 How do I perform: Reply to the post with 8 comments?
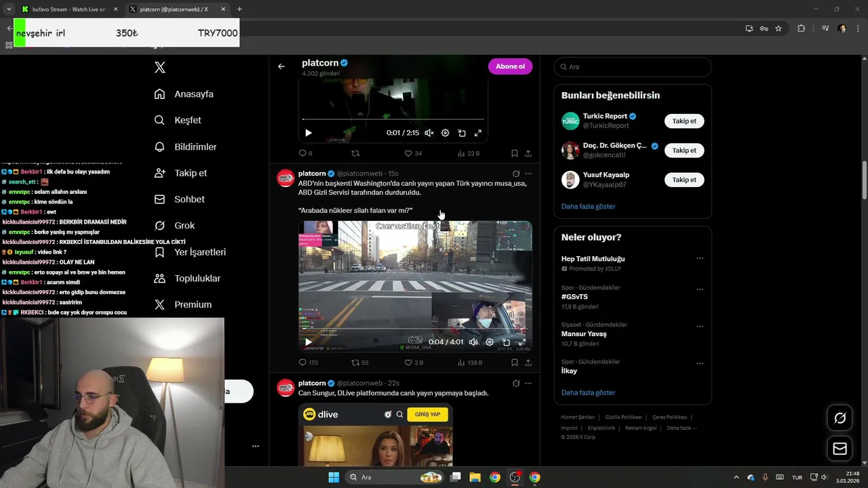305,153
